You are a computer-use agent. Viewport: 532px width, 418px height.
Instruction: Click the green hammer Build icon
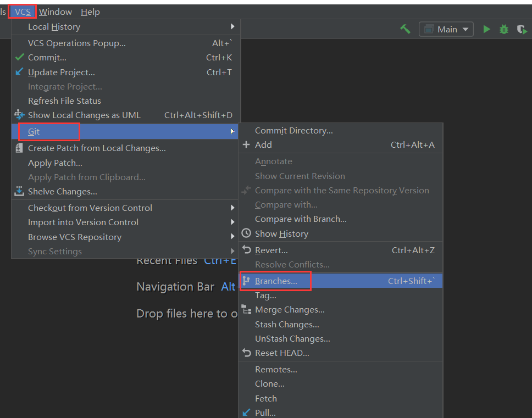click(x=405, y=29)
